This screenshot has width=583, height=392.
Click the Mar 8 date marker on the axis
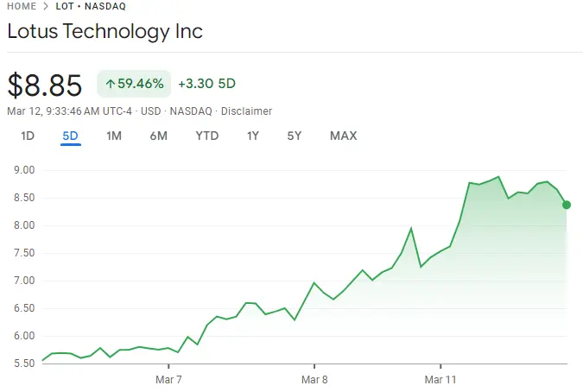(x=314, y=378)
